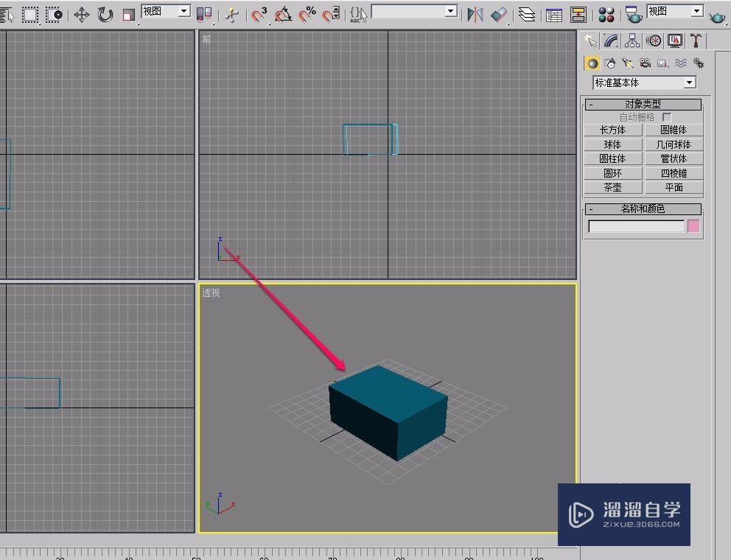Open the Material Editor
Screen dimensions: 731x560
coord(606,14)
